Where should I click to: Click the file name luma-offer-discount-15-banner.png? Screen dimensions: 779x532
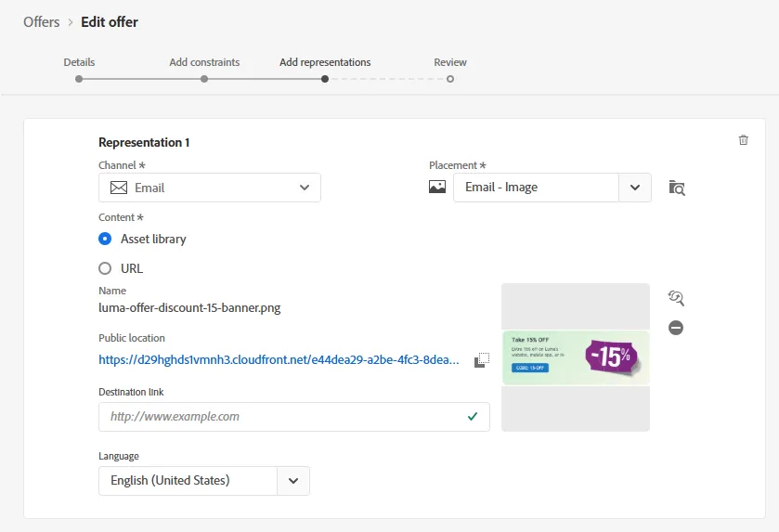point(189,308)
